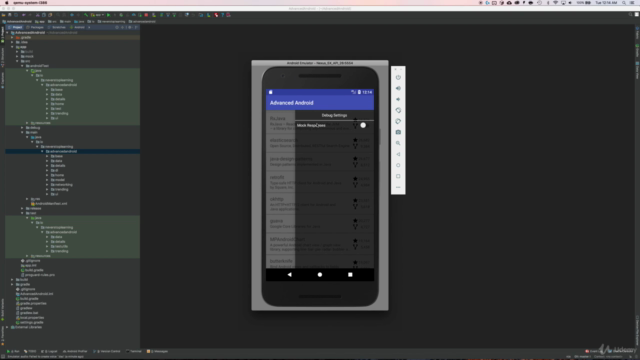Open the Structure side tab
This screenshot has width=640, height=360.
2,58
